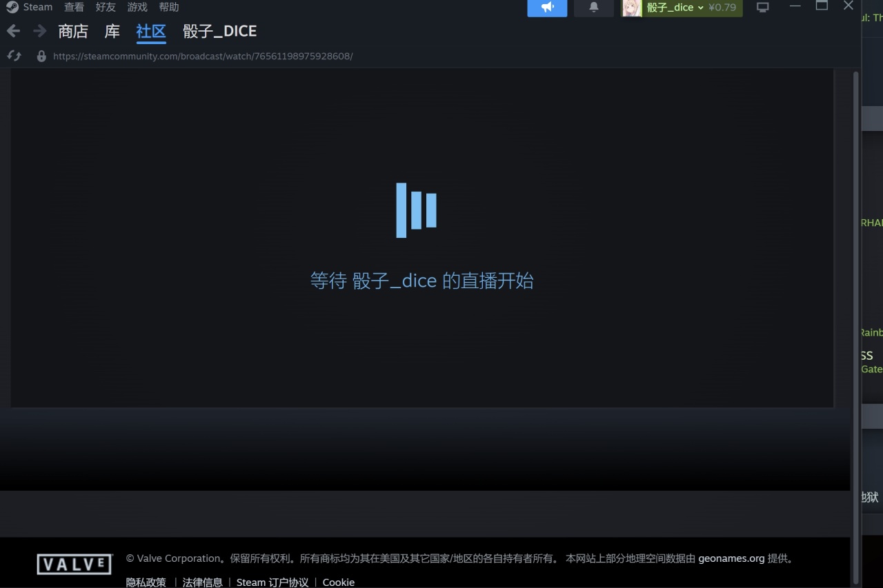
Task: Open the 隐私政策 link
Action: (146, 582)
